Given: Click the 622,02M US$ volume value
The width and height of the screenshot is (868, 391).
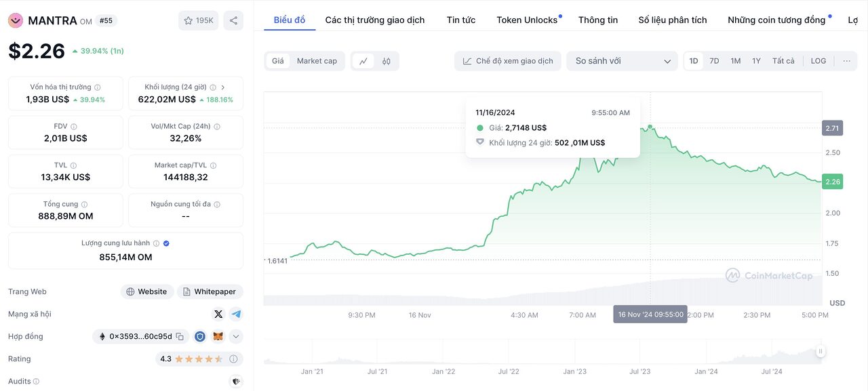Looking at the screenshot, I should [167, 100].
